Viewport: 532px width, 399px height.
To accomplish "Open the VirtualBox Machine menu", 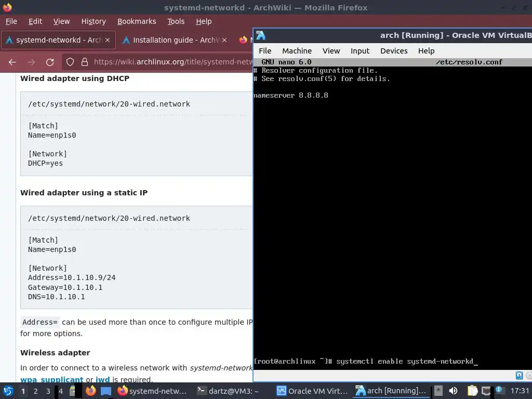I will click(297, 51).
